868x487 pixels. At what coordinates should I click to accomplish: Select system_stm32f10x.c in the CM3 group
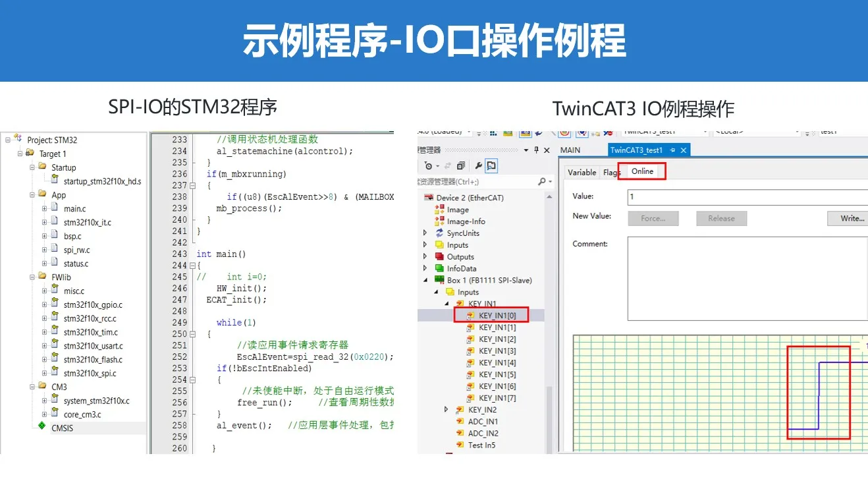97,401
